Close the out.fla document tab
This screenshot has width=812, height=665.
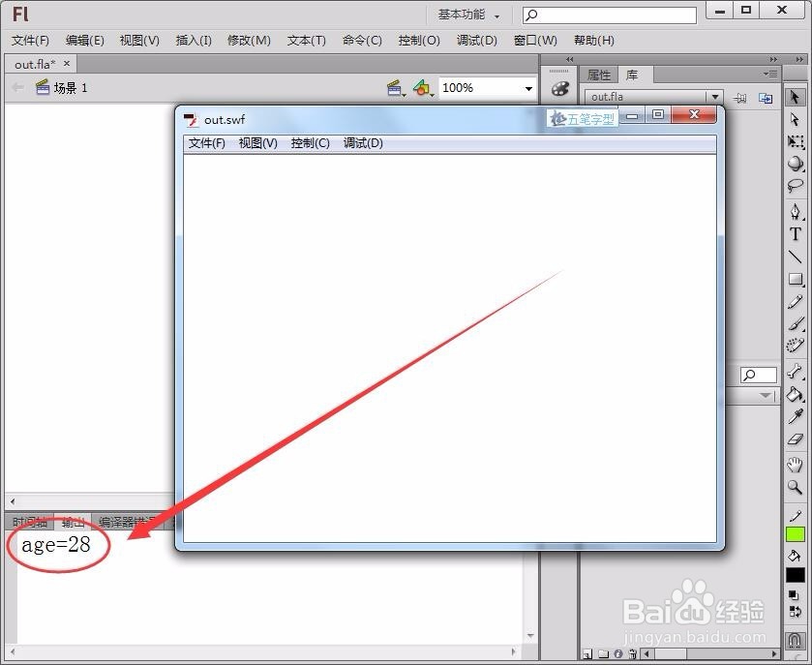click(x=67, y=63)
